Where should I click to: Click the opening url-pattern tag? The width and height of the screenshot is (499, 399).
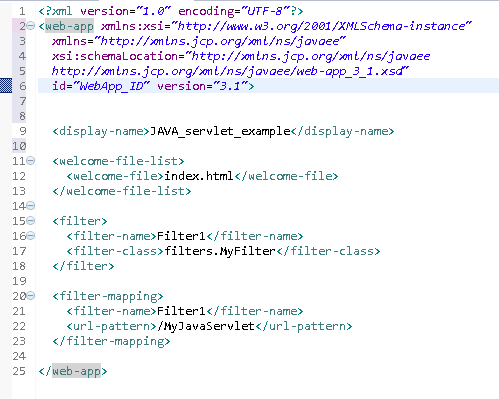111,326
